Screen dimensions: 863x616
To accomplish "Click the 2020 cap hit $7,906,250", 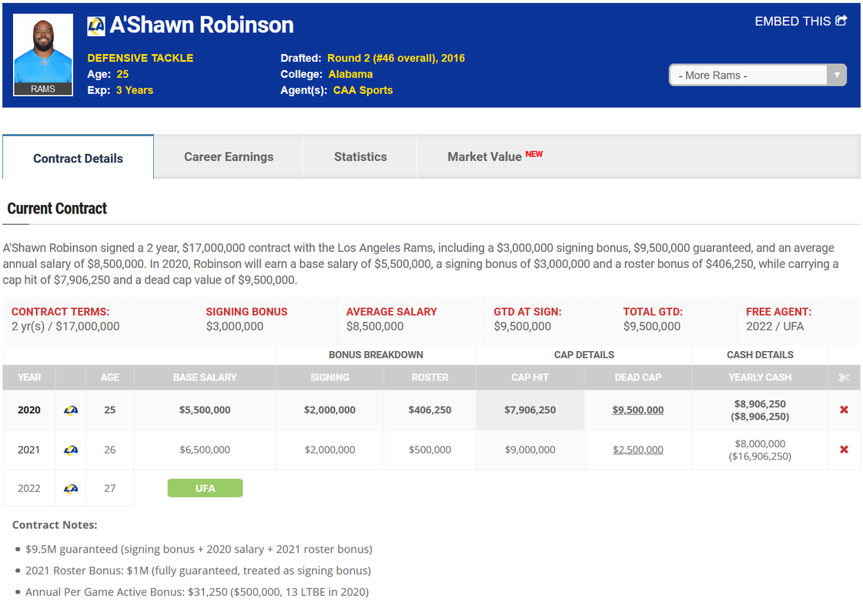I will tap(530, 410).
